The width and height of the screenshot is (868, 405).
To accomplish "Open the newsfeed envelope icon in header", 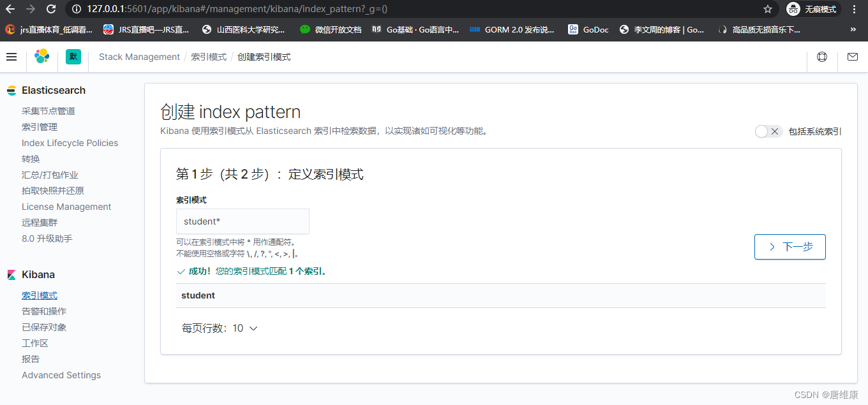I will pyautogui.click(x=852, y=57).
